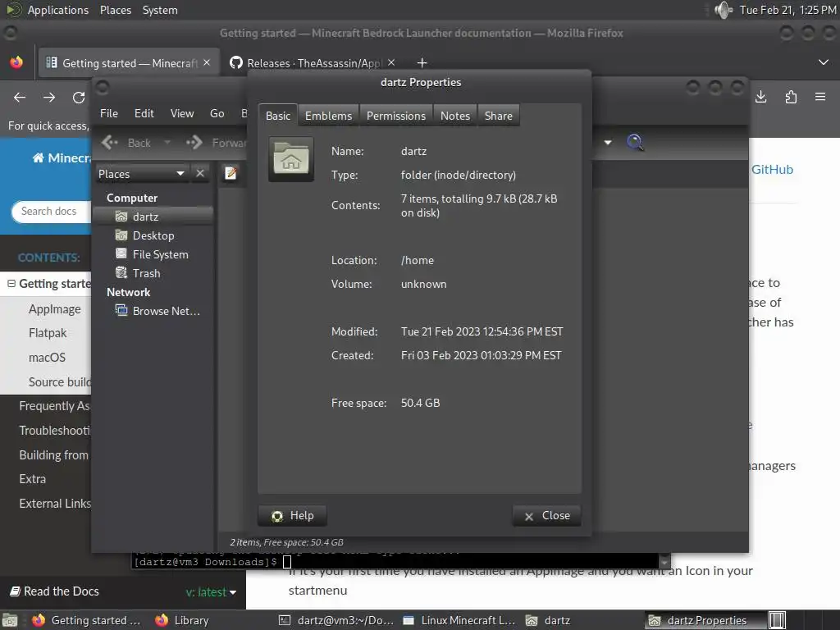The height and width of the screenshot is (630, 840).
Task: Select dartz in the Places sidebar
Action: (153, 217)
